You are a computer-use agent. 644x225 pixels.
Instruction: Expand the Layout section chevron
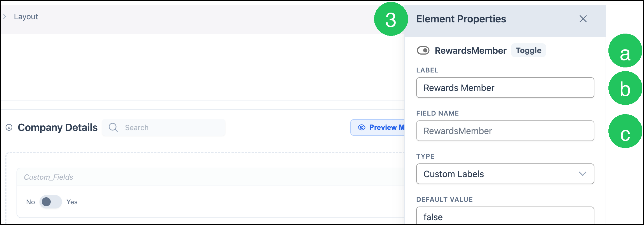tap(5, 17)
